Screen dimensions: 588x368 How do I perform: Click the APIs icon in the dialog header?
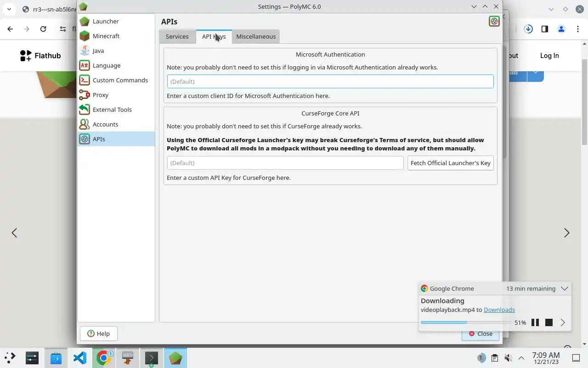494,21
